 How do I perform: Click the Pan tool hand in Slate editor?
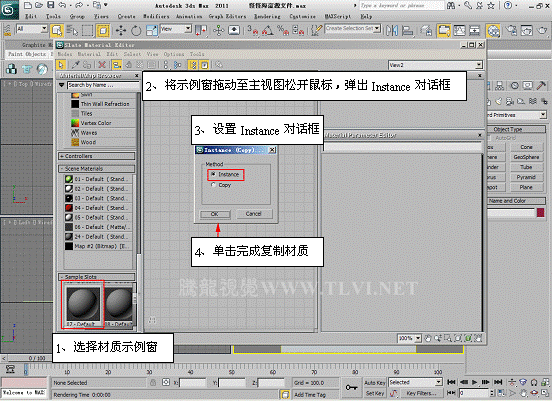pos(428,338)
